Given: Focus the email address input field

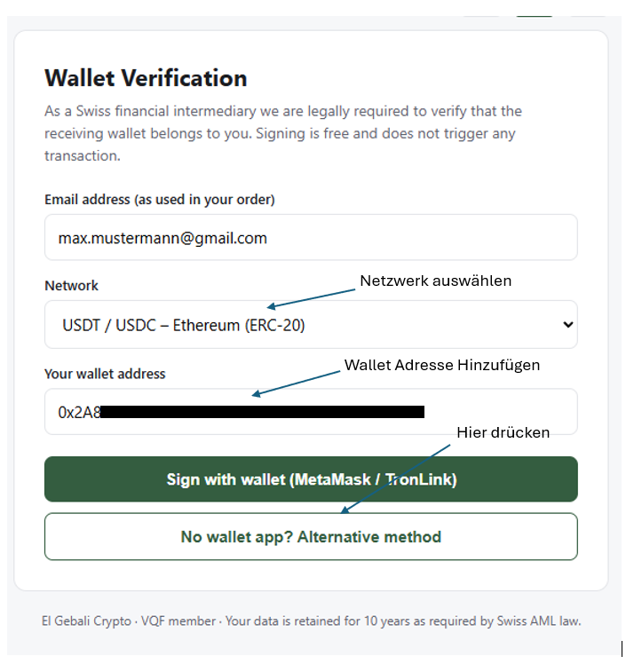Looking at the screenshot, I should [311, 237].
